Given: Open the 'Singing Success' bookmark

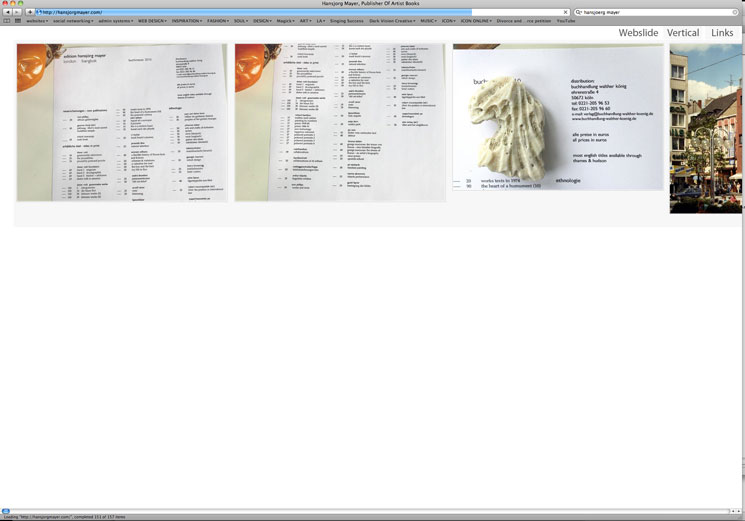Looking at the screenshot, I should click(346, 20).
